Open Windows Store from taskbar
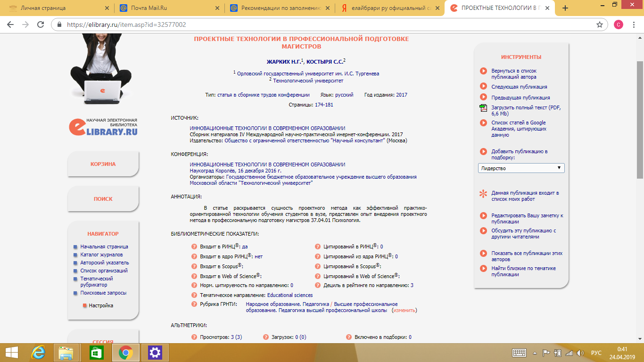644x362 pixels. [x=96, y=352]
